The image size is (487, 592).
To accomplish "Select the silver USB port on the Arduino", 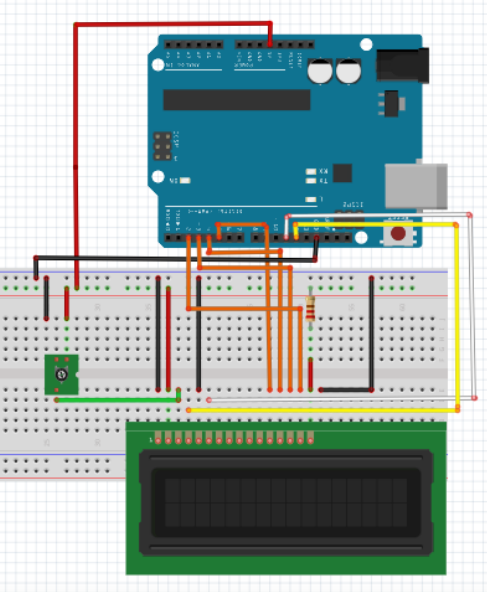I will (x=416, y=186).
